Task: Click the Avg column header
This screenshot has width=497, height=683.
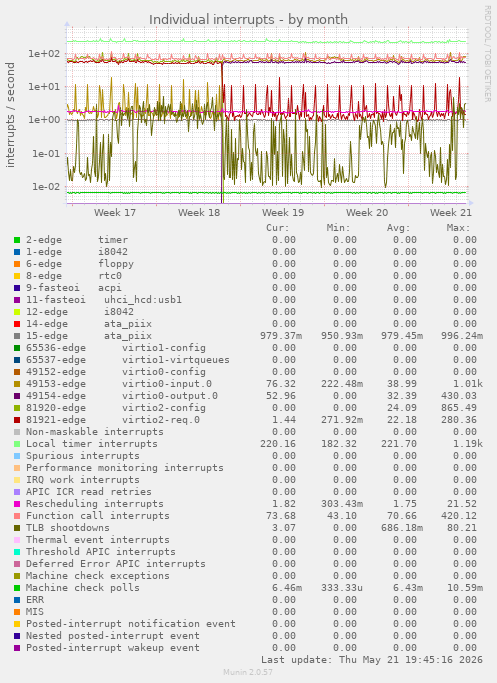Action: click(x=399, y=228)
